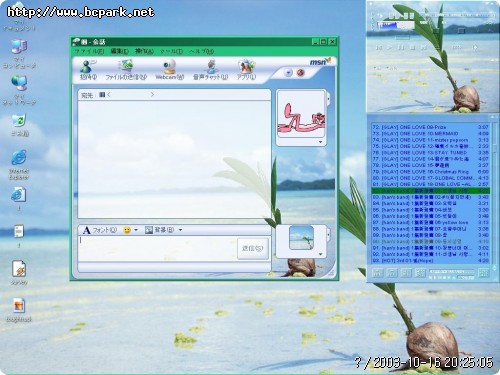Open the 編集(E) menu
The height and width of the screenshot is (375, 500).
pos(120,51)
